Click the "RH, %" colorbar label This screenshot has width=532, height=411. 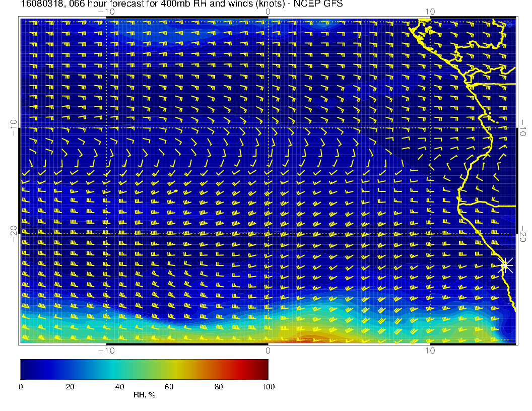144,395
